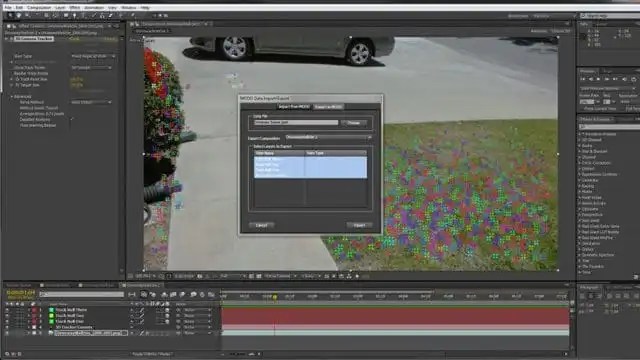Viewport: 640px width, 360px height.
Task: Open the Edit menu
Action: (x=19, y=7)
